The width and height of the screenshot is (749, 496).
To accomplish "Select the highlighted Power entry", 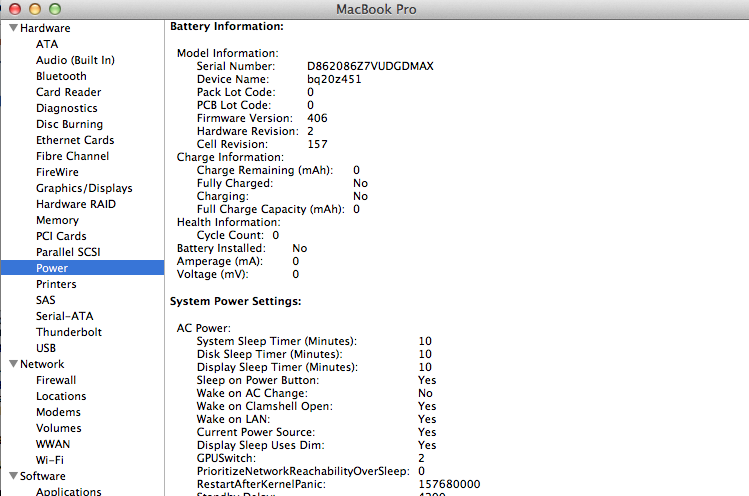I will [82, 268].
